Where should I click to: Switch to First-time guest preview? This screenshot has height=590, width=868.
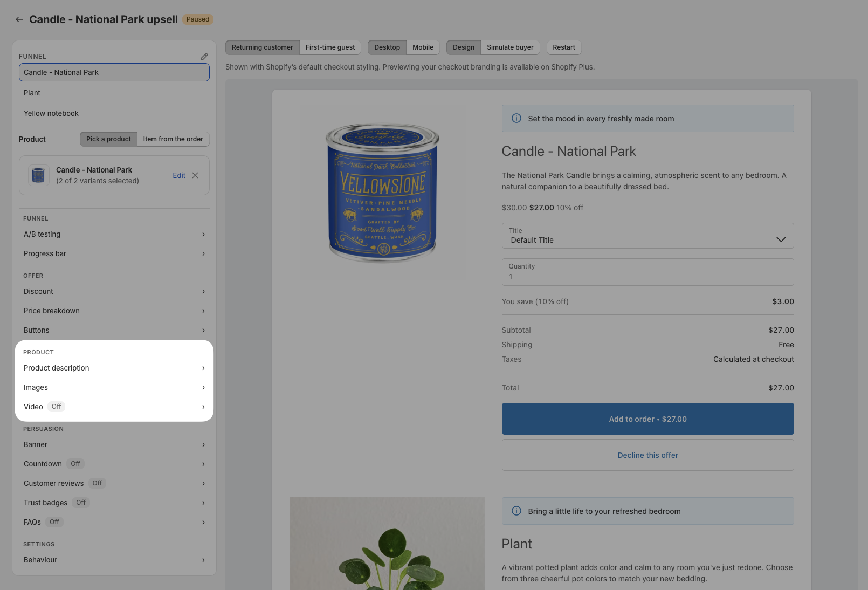330,47
